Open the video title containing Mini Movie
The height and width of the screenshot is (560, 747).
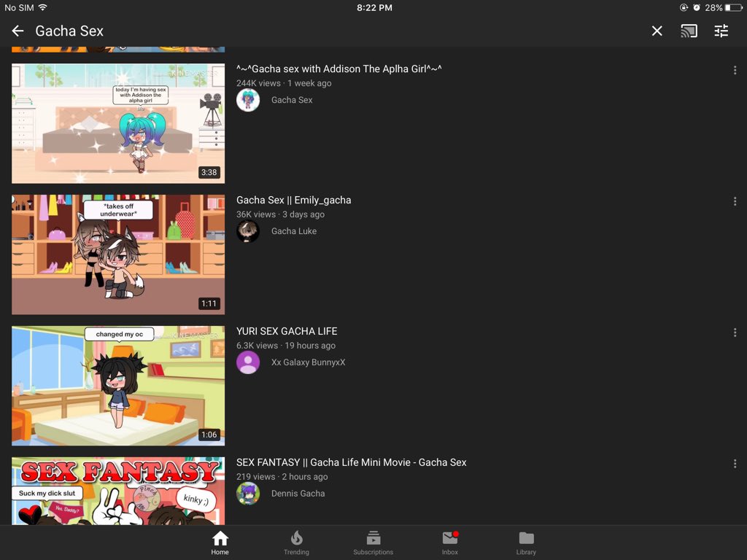[352, 462]
